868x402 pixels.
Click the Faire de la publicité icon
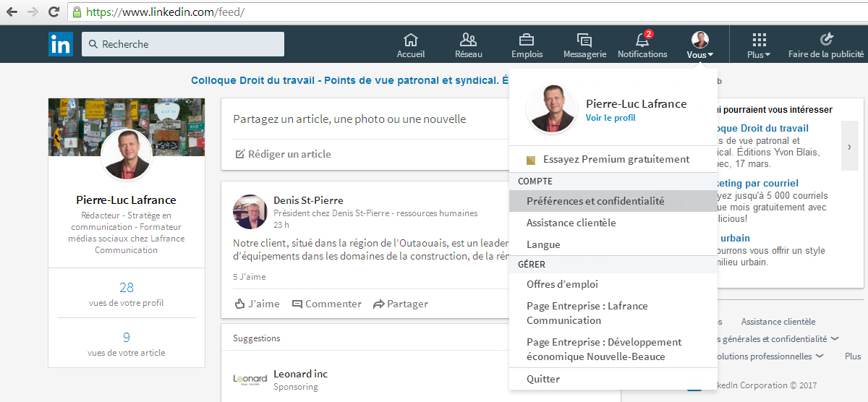click(826, 40)
